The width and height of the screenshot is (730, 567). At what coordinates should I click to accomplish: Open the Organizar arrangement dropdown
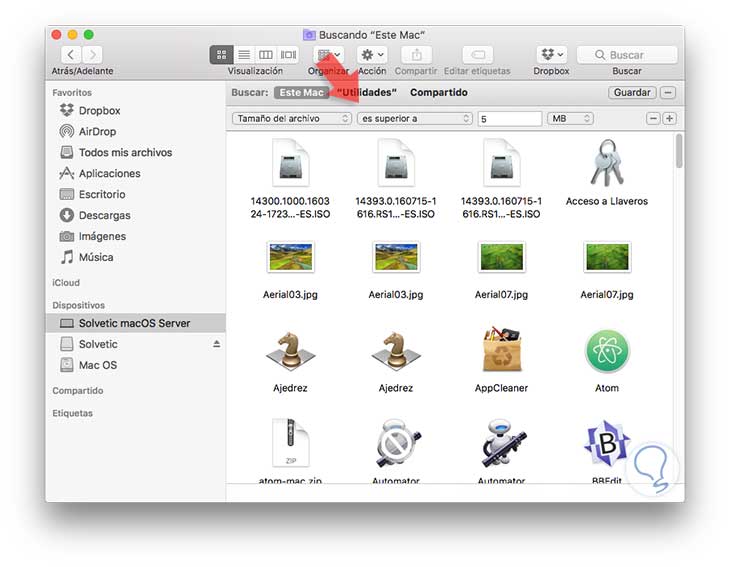[x=329, y=55]
